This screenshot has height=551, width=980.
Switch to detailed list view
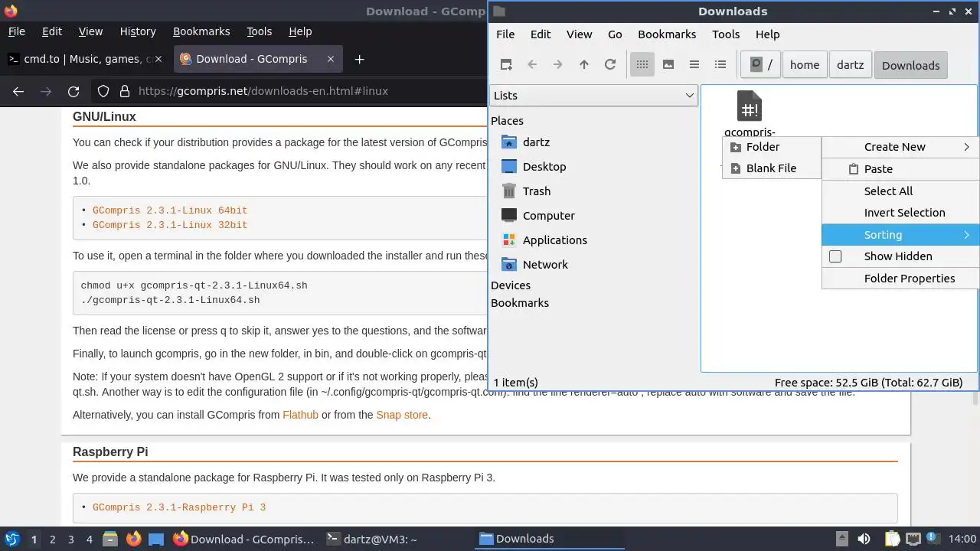[720, 65]
